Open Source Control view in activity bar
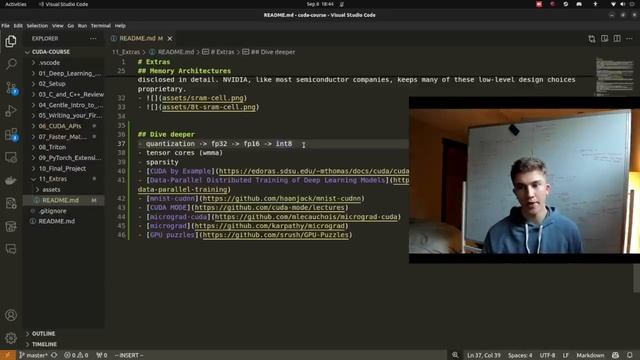640x360 pixels. pos(11,87)
